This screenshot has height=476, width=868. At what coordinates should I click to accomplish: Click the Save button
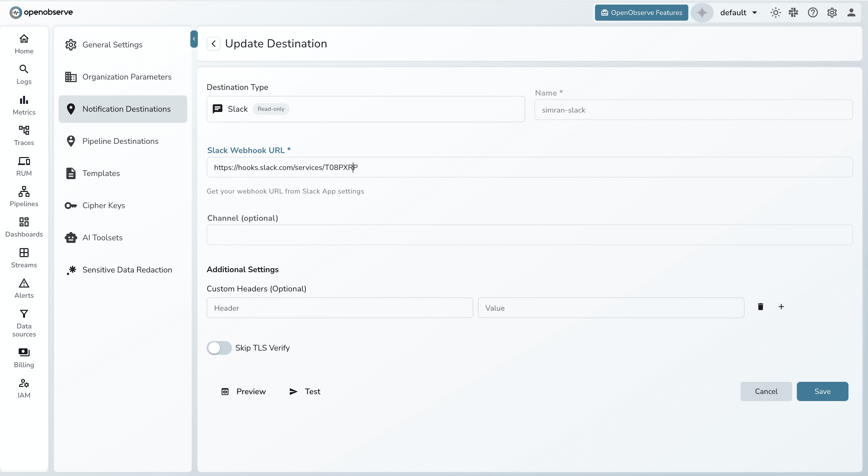click(x=822, y=391)
